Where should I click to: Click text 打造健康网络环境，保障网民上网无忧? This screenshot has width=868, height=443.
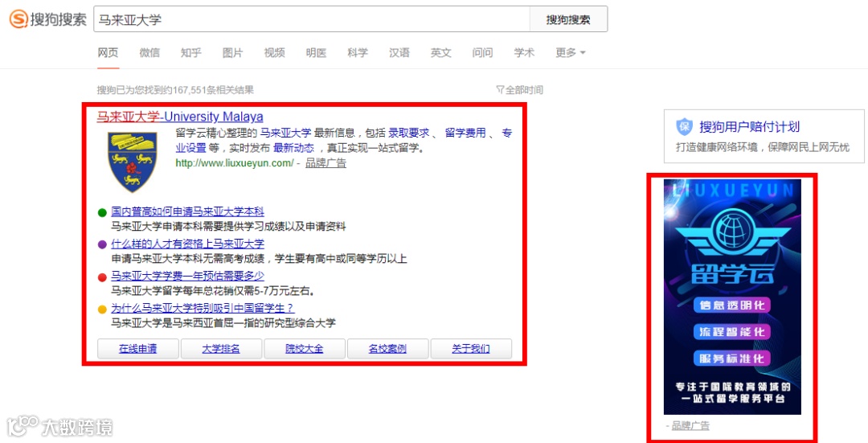762,147
